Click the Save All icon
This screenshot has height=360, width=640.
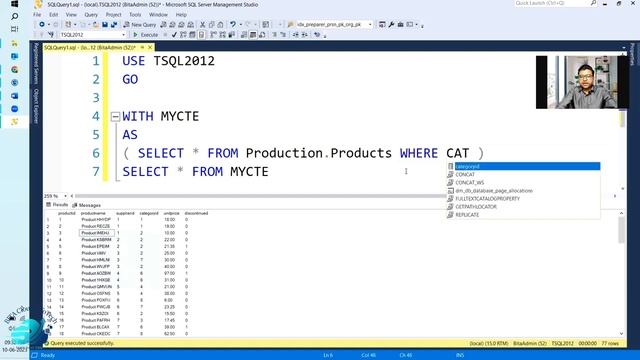114,24
